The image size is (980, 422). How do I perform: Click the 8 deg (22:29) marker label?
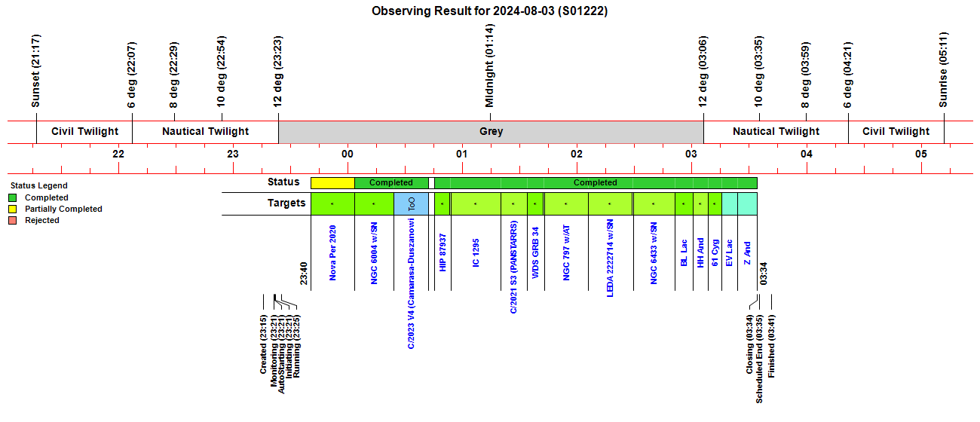pyautogui.click(x=174, y=75)
